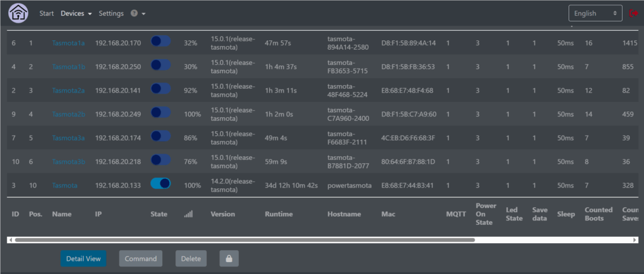Screen dimensions: 644x274
Task: Sort table by the Hostname column header
Action: pyautogui.click(x=344, y=214)
